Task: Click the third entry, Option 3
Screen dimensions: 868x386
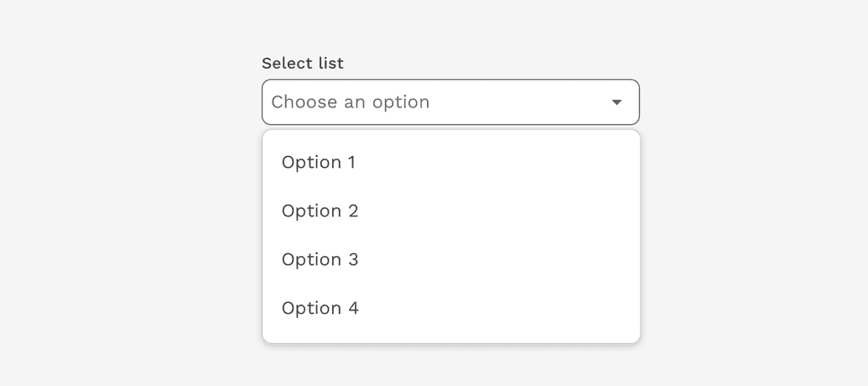Action: click(x=320, y=259)
